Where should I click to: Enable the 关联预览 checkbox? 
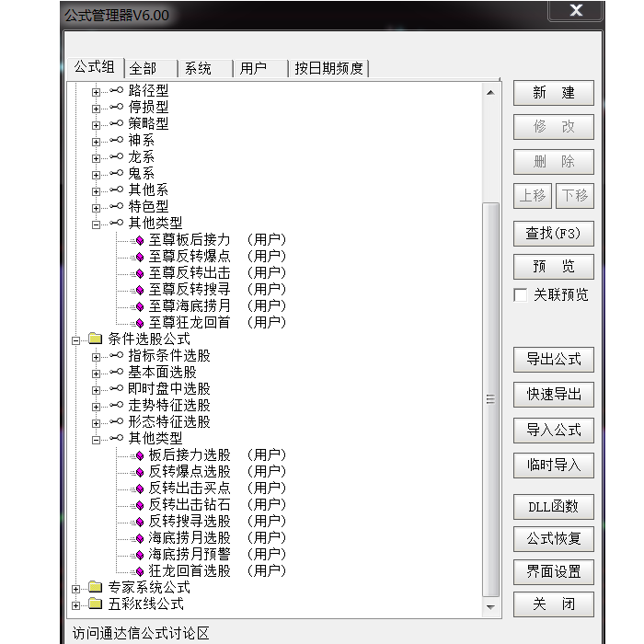[x=521, y=295]
